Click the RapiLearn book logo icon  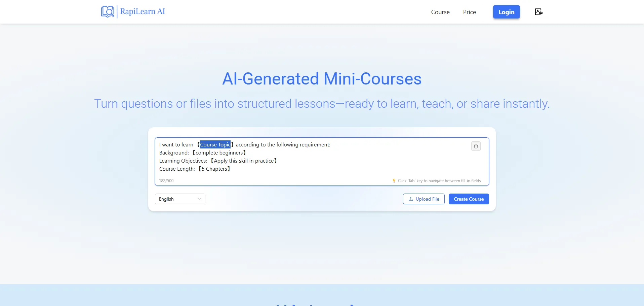(108, 12)
